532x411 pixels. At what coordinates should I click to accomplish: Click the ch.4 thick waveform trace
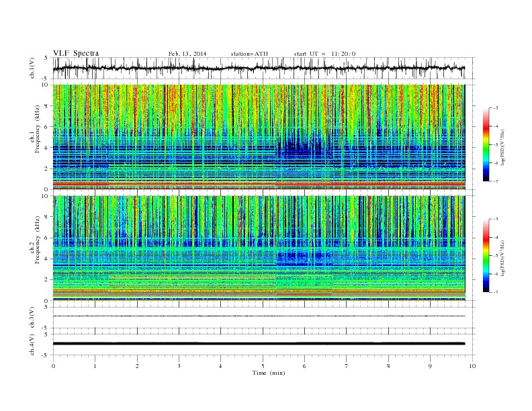tap(259, 344)
